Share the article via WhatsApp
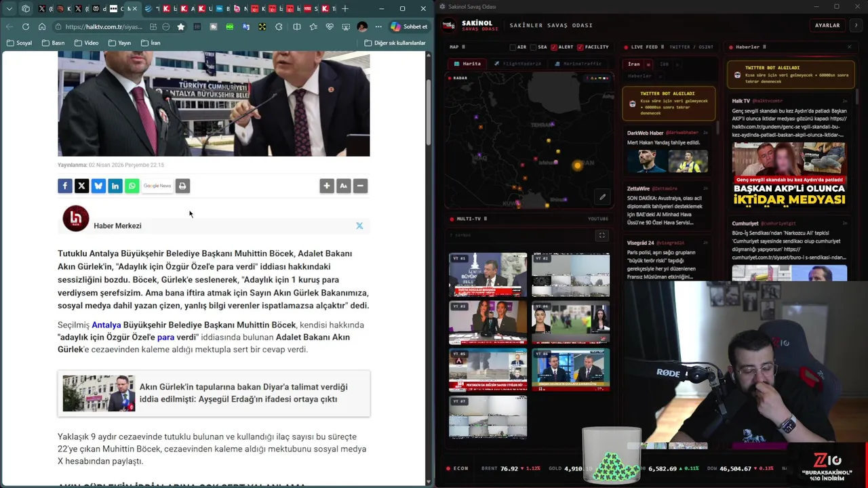This screenshot has height=488, width=868. [x=132, y=186]
